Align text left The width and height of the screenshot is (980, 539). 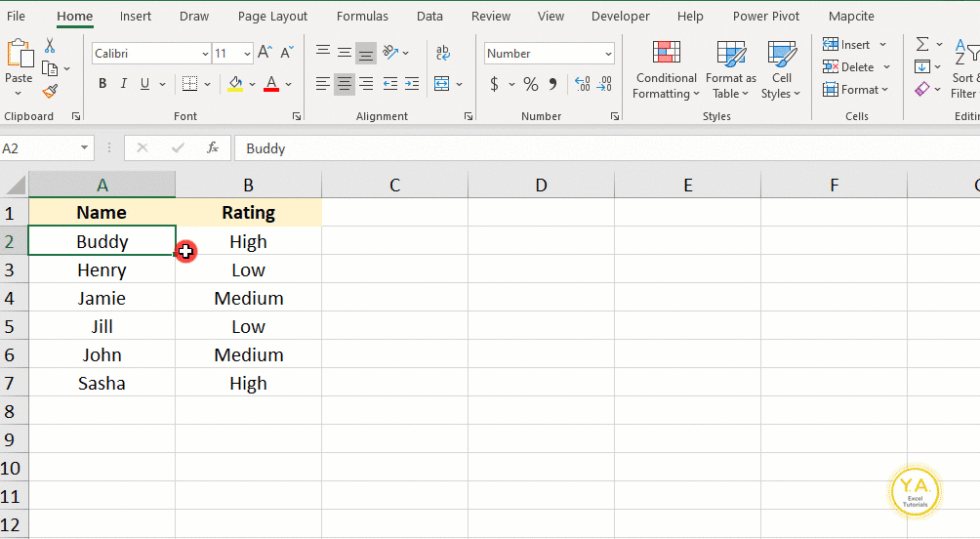point(323,84)
